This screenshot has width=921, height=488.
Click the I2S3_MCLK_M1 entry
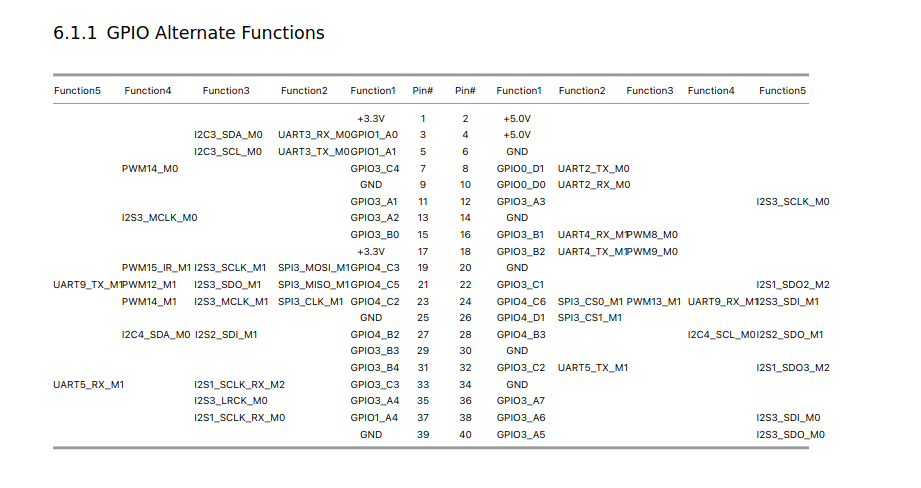coord(231,301)
